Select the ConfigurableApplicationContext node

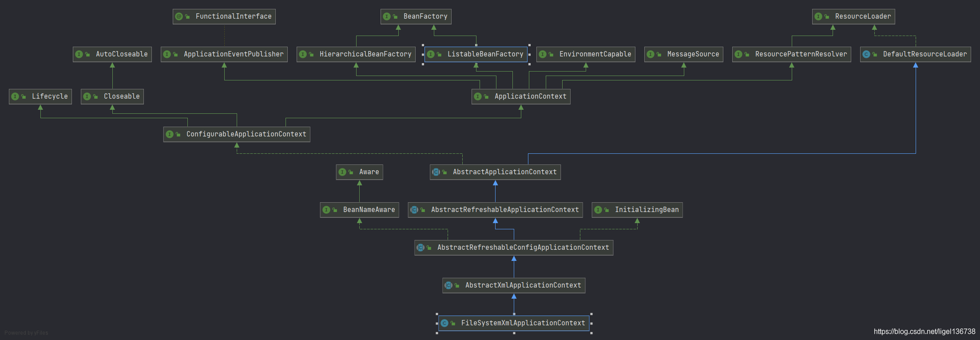[x=237, y=134]
